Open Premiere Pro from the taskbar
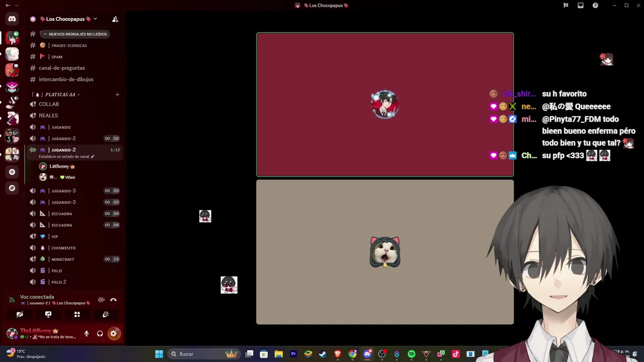 [293, 354]
